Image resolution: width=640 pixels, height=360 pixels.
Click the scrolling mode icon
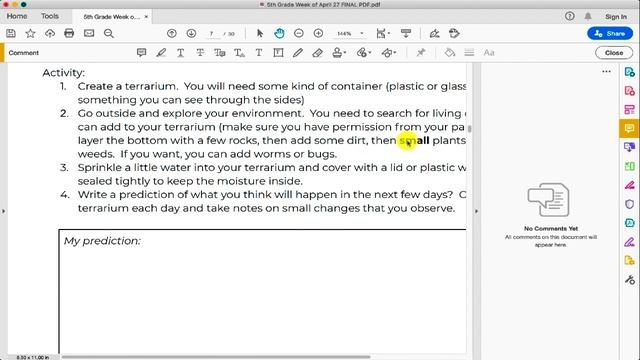point(406,33)
